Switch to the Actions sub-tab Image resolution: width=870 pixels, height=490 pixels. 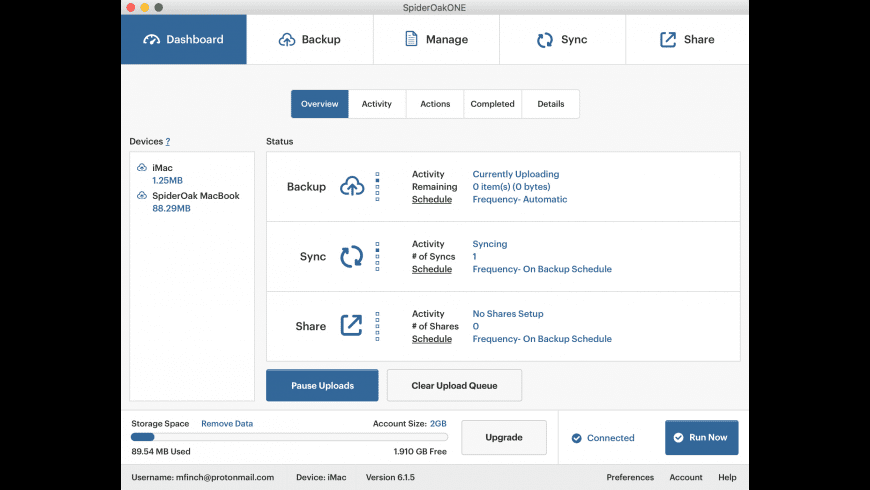click(435, 104)
